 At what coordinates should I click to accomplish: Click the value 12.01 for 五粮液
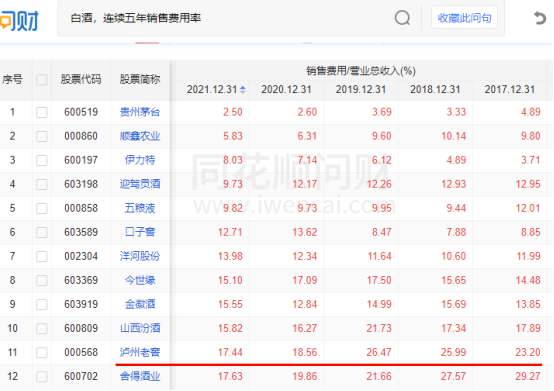528,208
